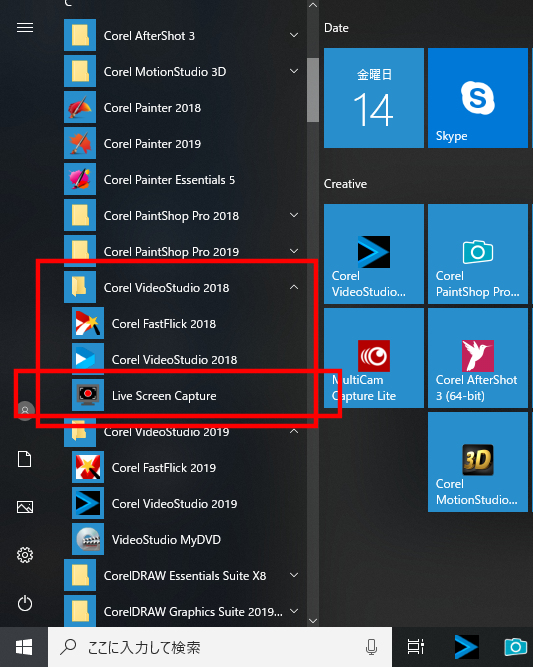533x667 pixels.
Task: Open the date tile showing 14
Action: pyautogui.click(x=374, y=98)
